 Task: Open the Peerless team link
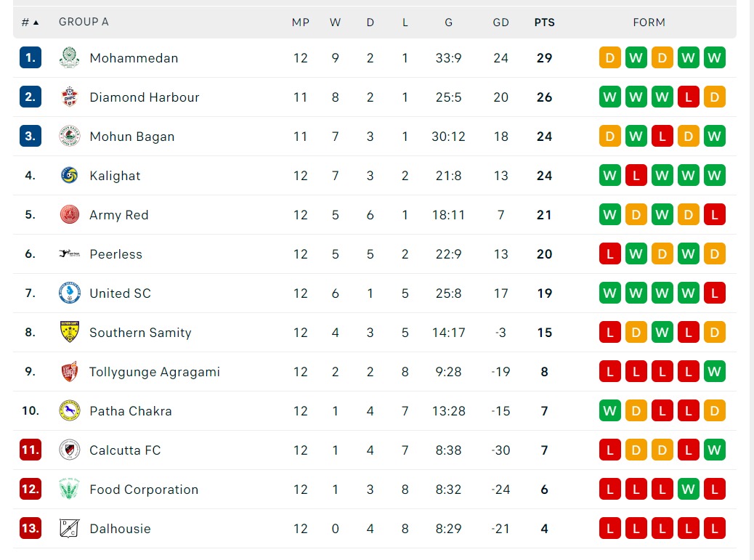115,254
